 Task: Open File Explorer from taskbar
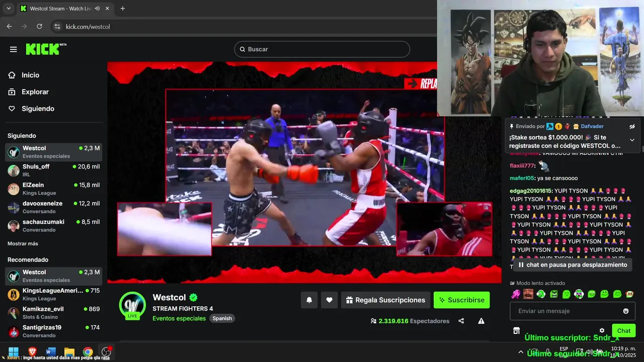pos(69,352)
